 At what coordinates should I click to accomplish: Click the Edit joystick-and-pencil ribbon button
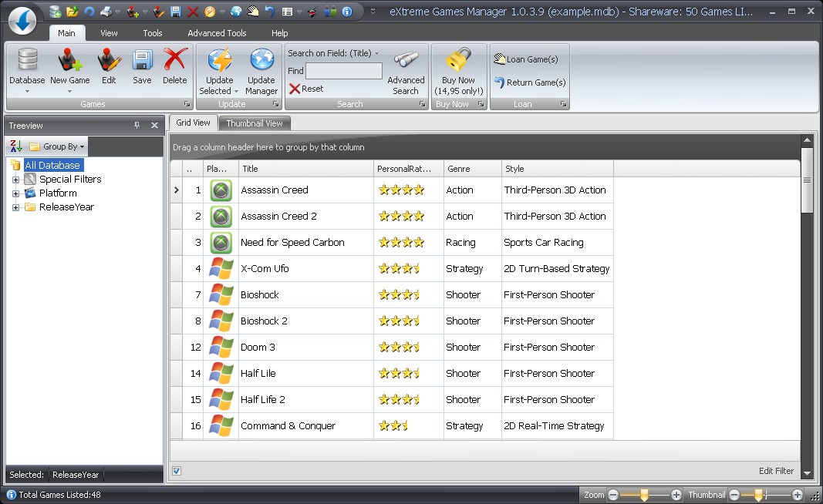click(110, 66)
